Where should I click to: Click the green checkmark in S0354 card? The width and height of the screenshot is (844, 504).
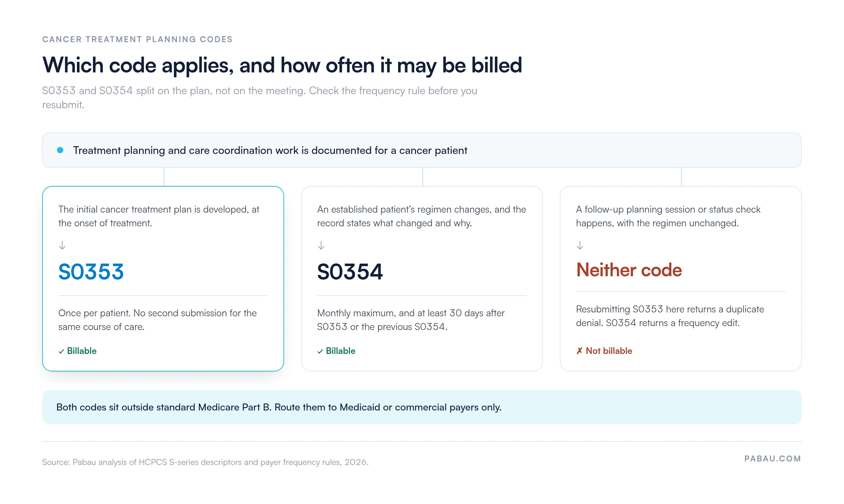tap(320, 351)
